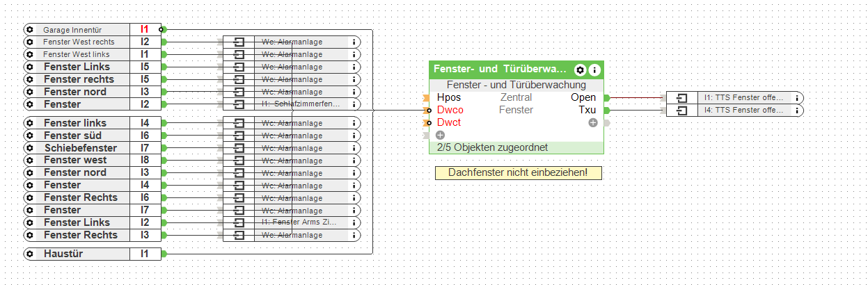This screenshot has width=868, height=285.
Task: Click the gear icon next to Fenster süd
Action: pos(29,136)
